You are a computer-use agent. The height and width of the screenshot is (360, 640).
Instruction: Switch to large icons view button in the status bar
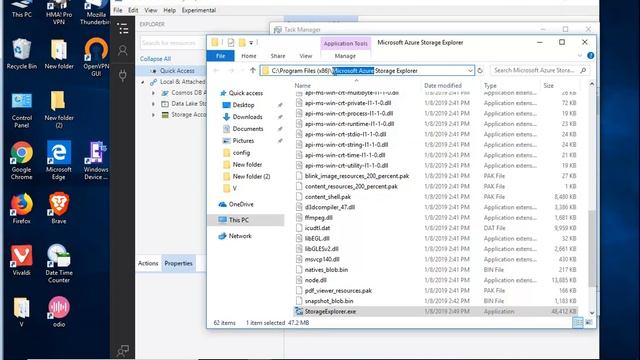click(589, 322)
